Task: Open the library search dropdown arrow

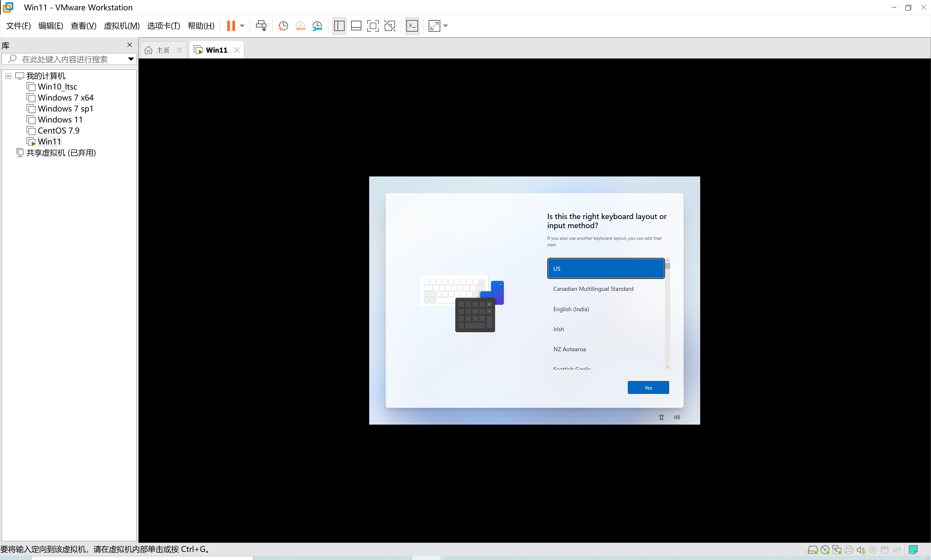Action: click(x=131, y=59)
